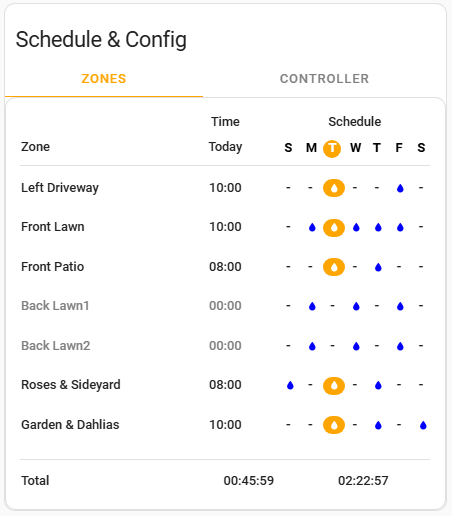Click Front Patio's Thursday blue drop
452x516 pixels.
[378, 267]
